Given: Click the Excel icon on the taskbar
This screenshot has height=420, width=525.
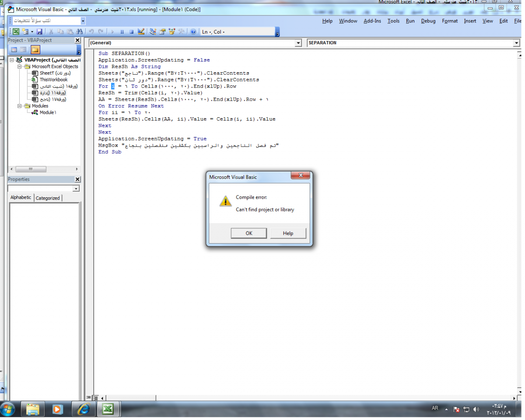Looking at the screenshot, I should (x=108, y=409).
